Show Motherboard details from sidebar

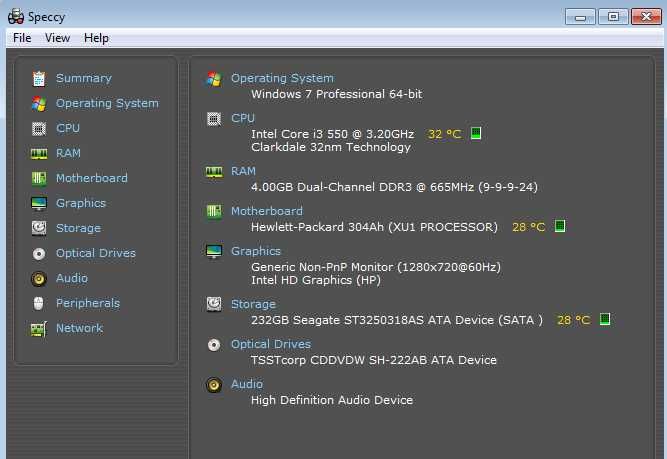92,178
